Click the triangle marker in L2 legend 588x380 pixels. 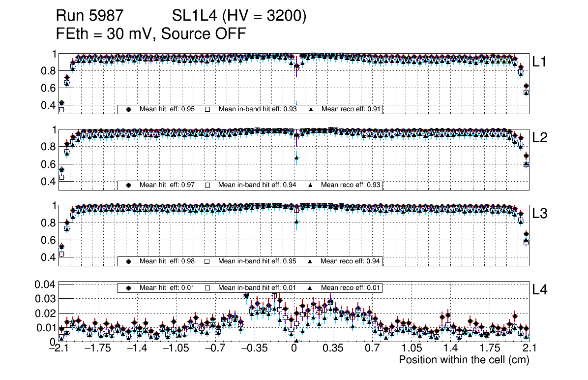[x=311, y=185]
